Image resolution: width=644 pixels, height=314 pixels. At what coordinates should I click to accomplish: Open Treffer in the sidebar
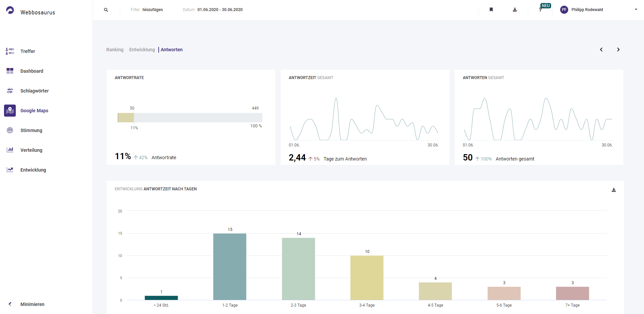(28, 51)
